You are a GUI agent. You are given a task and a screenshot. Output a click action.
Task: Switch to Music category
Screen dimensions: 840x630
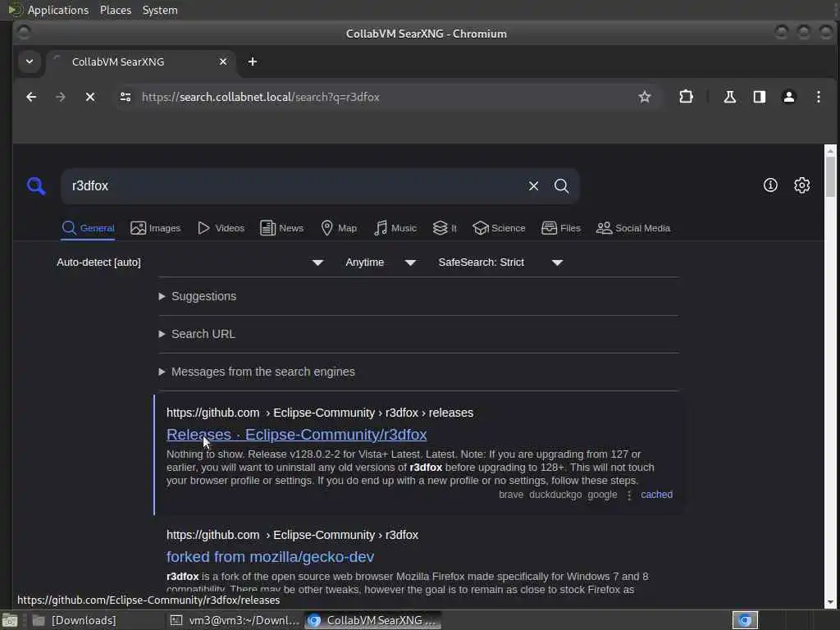[x=395, y=228]
